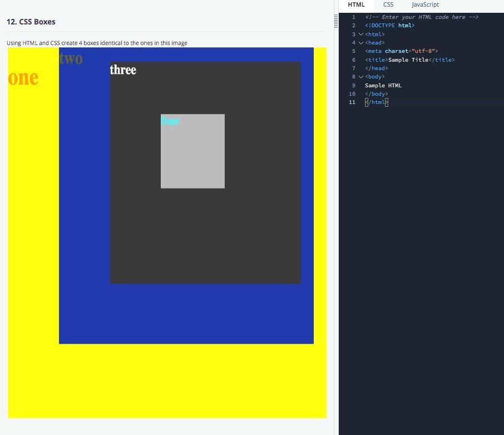Click the Sample Title text in the code
Image resolution: width=504 pixels, height=435 pixels.
pyautogui.click(x=408, y=60)
